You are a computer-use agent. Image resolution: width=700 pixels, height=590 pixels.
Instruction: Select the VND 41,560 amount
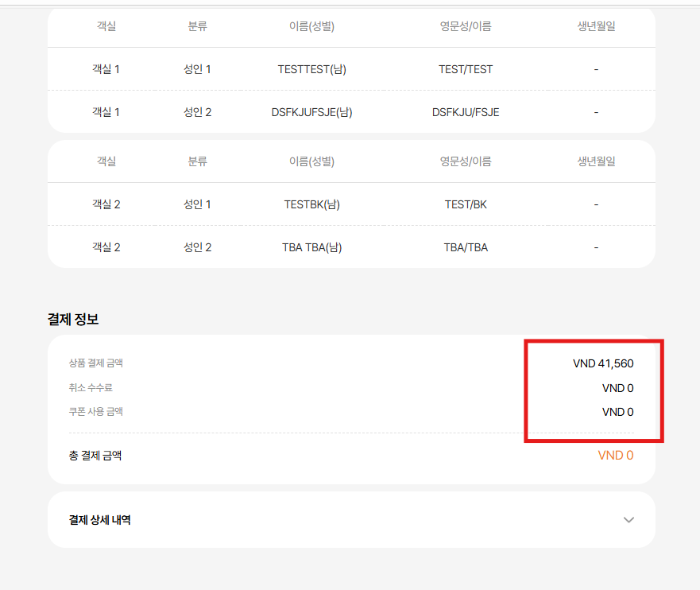click(603, 363)
